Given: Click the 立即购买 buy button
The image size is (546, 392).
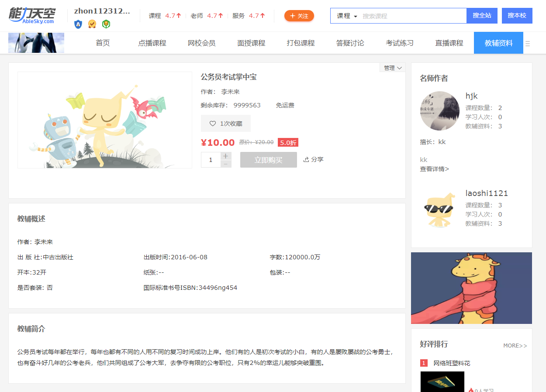Looking at the screenshot, I should click(x=268, y=160).
